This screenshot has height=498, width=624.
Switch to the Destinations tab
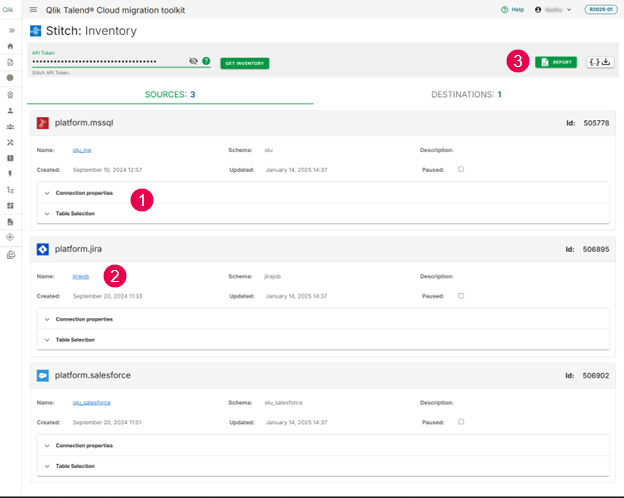pyautogui.click(x=466, y=94)
